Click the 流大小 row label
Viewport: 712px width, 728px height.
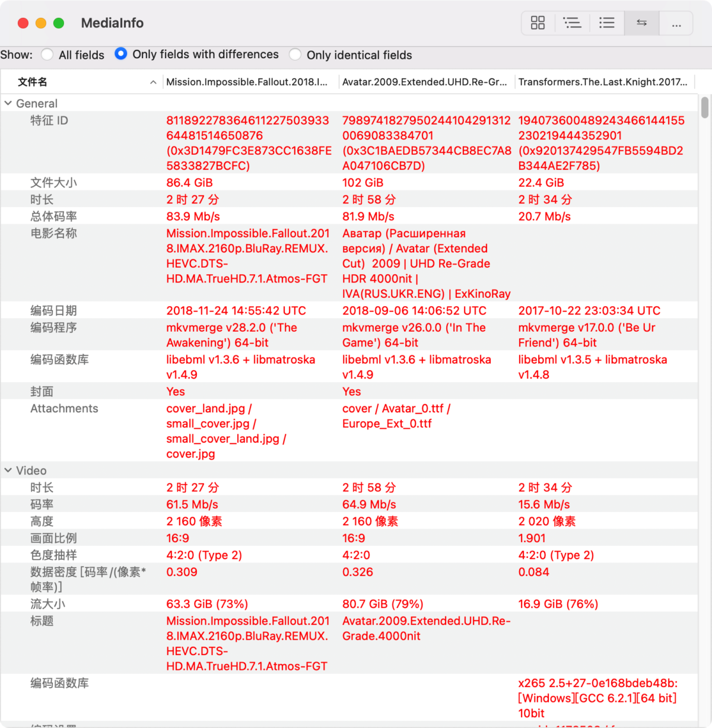(x=48, y=604)
